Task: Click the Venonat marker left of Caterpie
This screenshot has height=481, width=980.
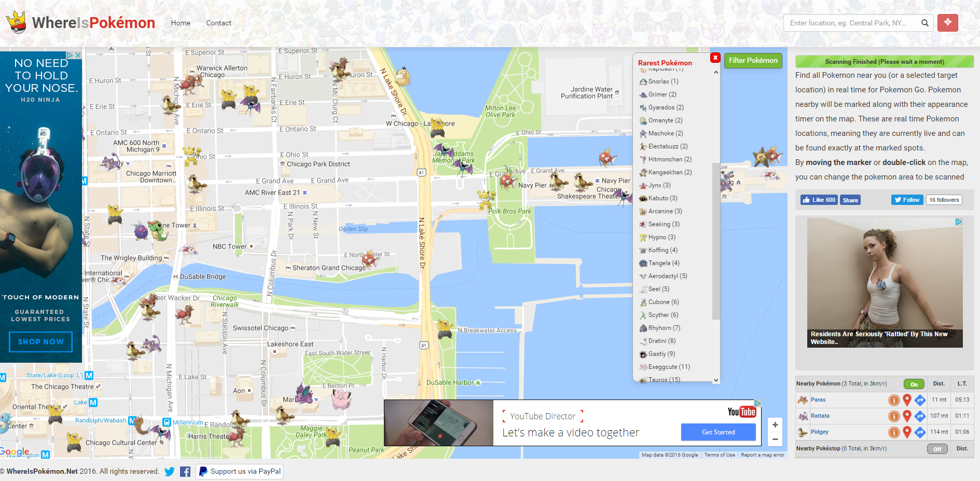Action: coord(140,230)
